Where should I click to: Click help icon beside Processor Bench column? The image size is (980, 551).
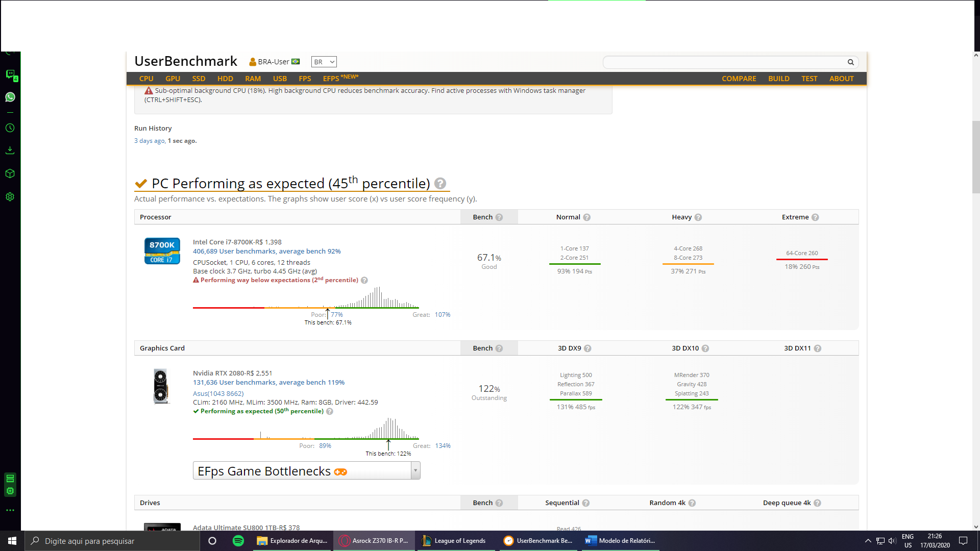499,217
